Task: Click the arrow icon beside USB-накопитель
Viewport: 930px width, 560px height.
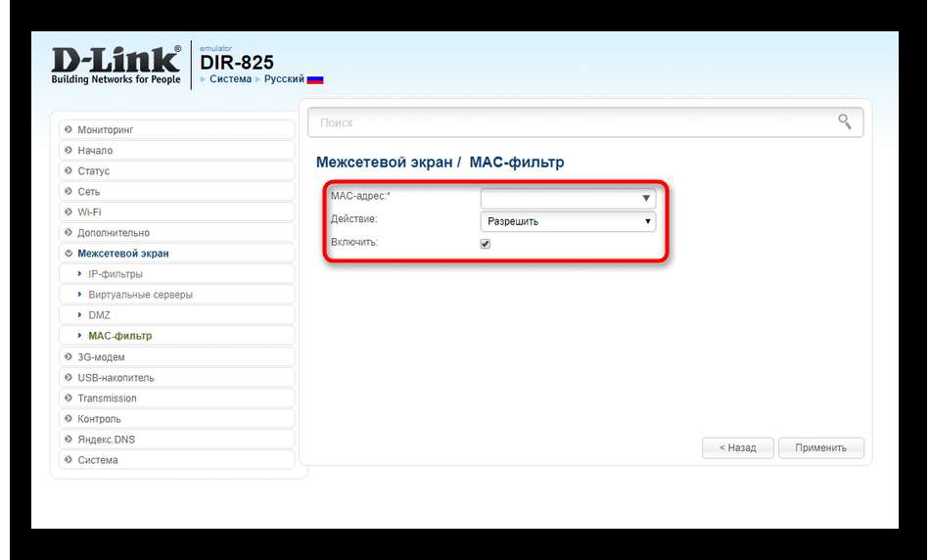Action: [x=69, y=377]
